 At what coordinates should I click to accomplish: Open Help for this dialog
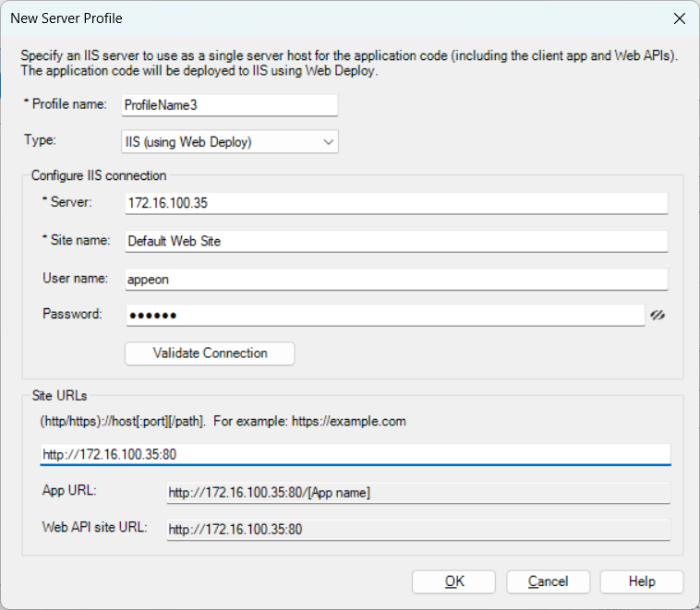641,581
